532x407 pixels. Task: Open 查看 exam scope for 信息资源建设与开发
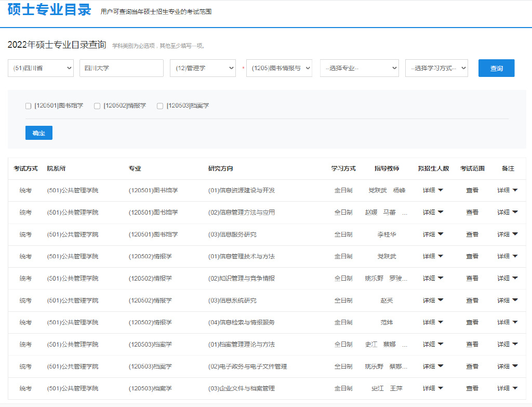click(x=472, y=190)
